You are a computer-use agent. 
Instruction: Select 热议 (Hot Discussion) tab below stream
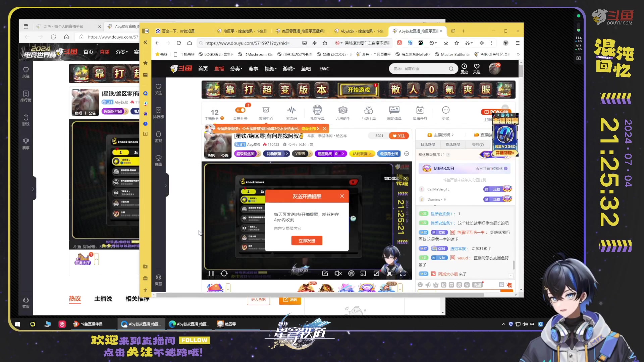tap(74, 299)
